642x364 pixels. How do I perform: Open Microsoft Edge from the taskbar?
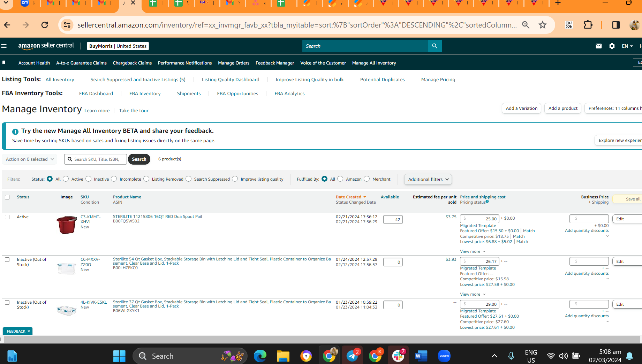tap(260, 356)
